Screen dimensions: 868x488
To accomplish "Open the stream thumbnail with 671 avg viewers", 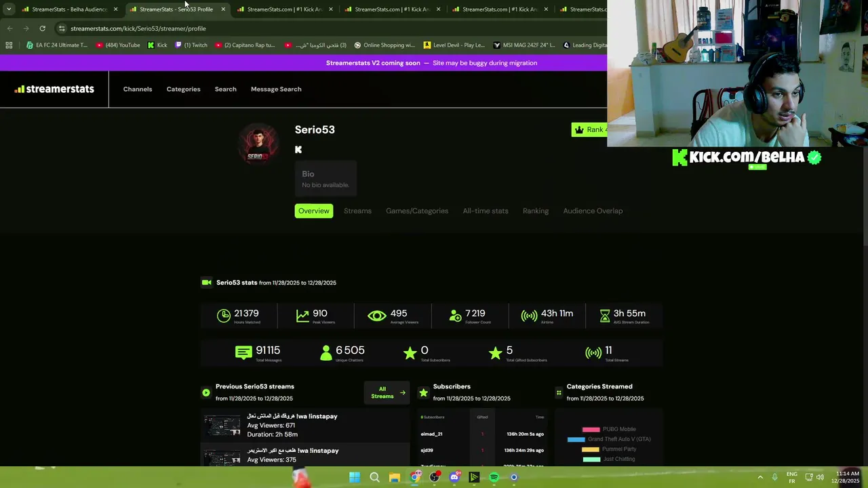I will (222, 425).
